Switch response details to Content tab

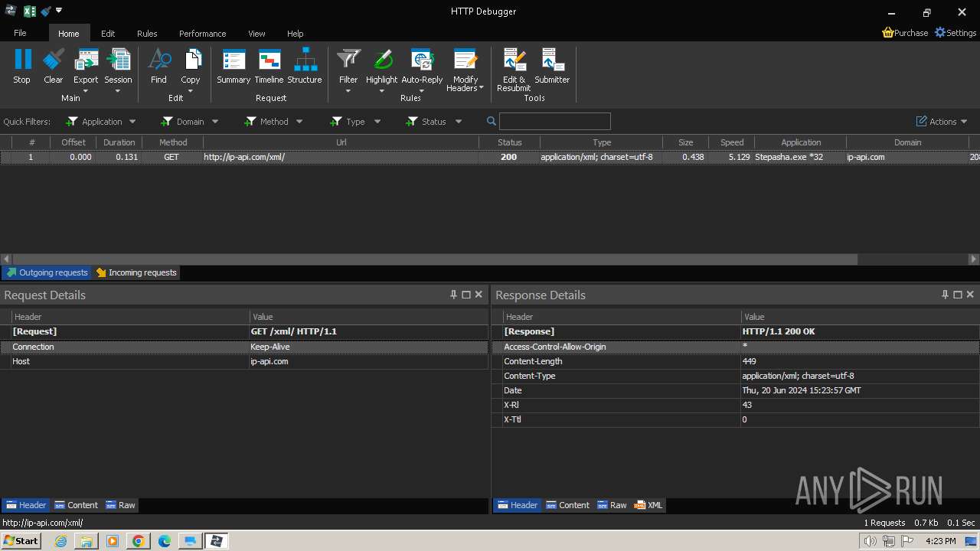click(x=567, y=505)
